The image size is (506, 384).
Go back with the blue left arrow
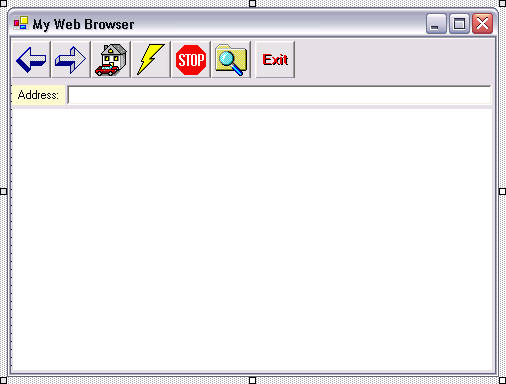(x=31, y=60)
